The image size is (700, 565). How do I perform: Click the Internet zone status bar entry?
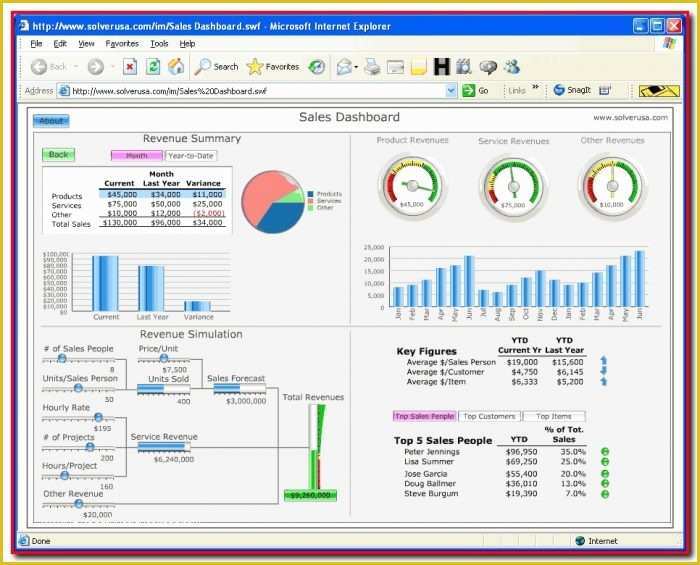pos(596,541)
